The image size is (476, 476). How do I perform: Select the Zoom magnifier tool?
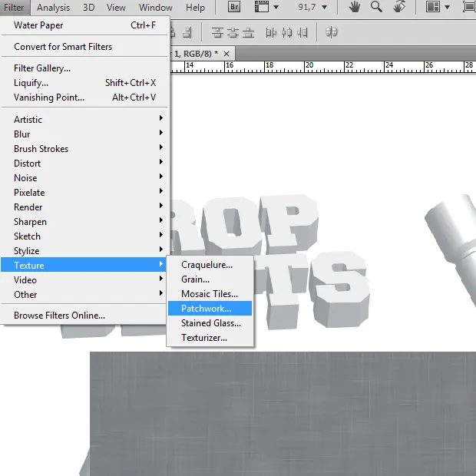click(376, 8)
